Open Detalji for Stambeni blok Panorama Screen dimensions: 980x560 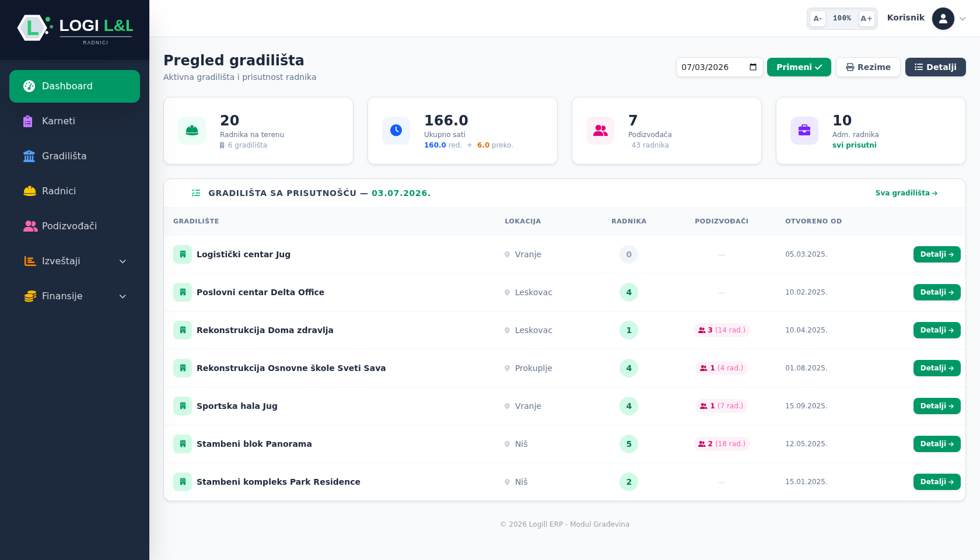coord(937,444)
